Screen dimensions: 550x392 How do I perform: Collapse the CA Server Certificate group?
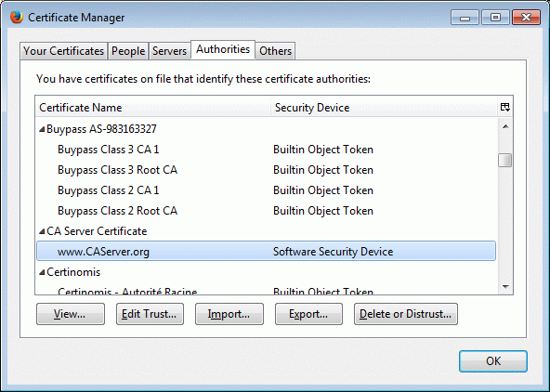[x=42, y=231]
